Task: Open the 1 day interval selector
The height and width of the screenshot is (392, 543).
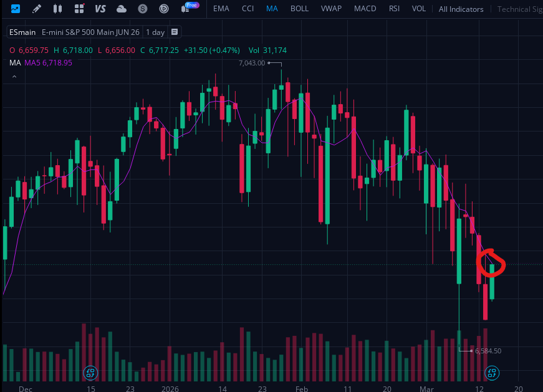Action: coord(155,32)
